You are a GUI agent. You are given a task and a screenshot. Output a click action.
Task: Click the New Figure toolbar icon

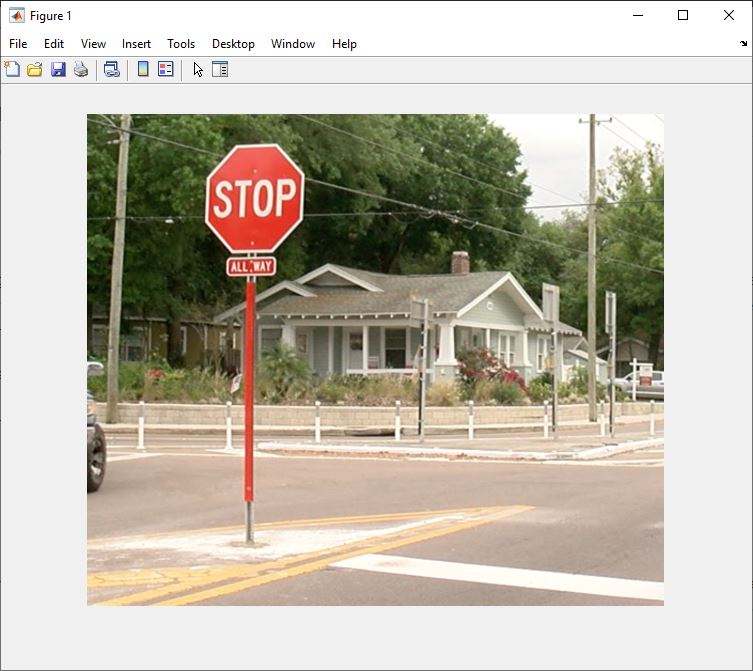click(12, 69)
